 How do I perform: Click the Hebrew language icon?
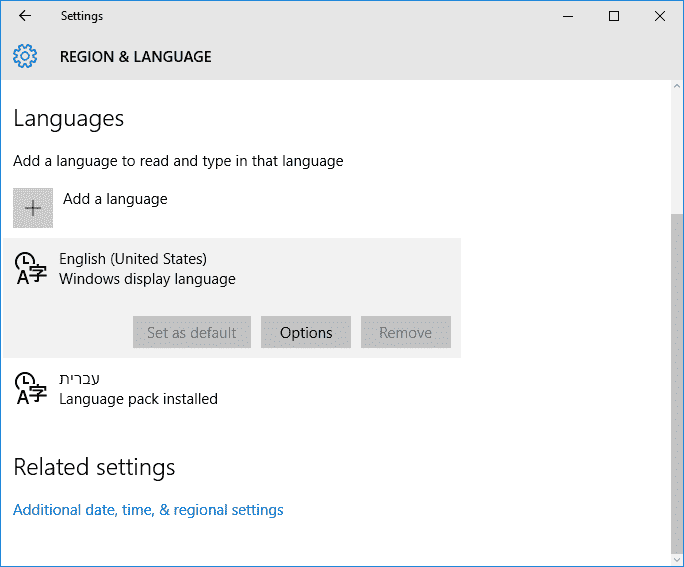tap(31, 388)
